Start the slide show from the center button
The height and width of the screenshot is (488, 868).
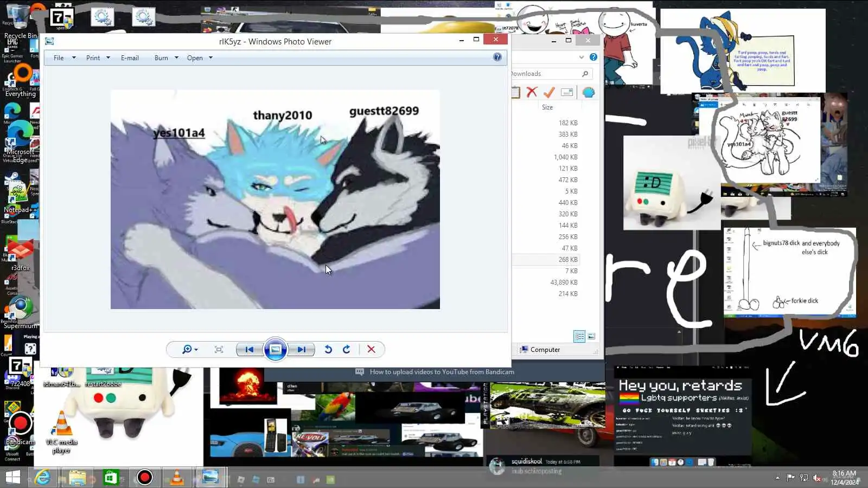276,350
